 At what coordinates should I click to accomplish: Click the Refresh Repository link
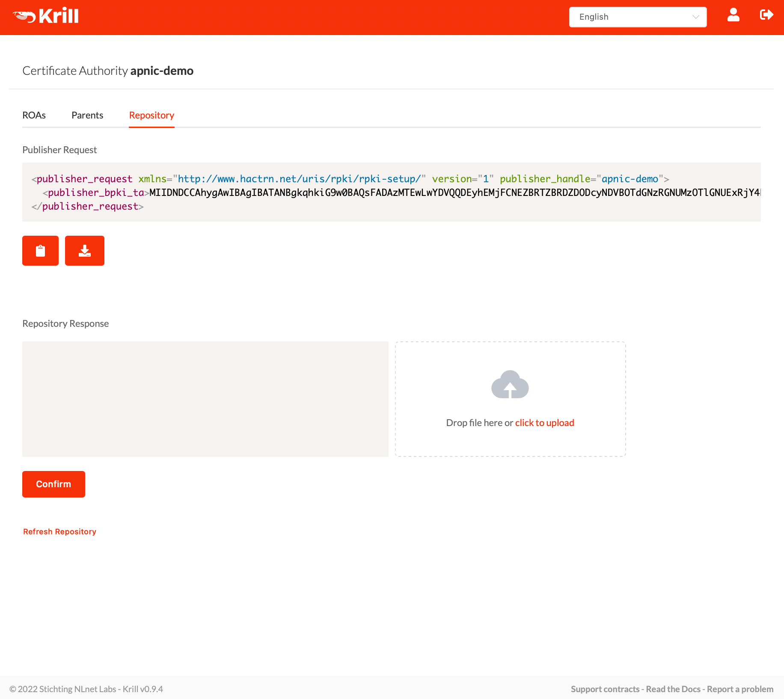click(59, 532)
